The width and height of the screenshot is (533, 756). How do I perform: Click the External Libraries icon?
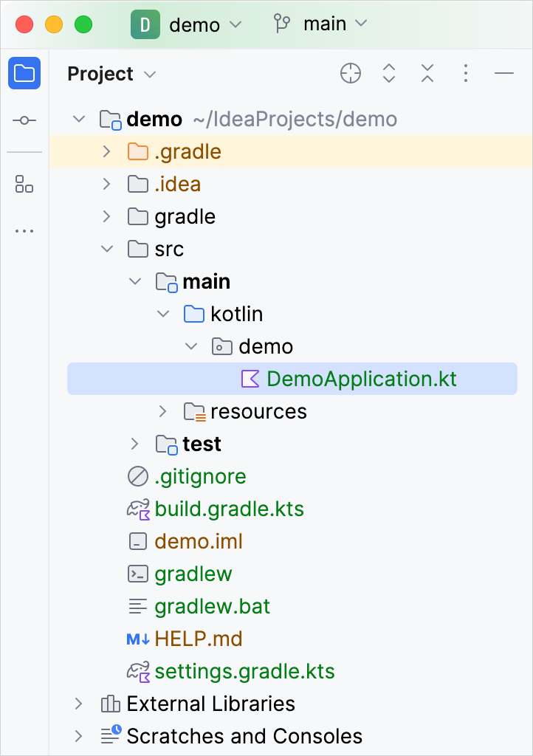[110, 704]
